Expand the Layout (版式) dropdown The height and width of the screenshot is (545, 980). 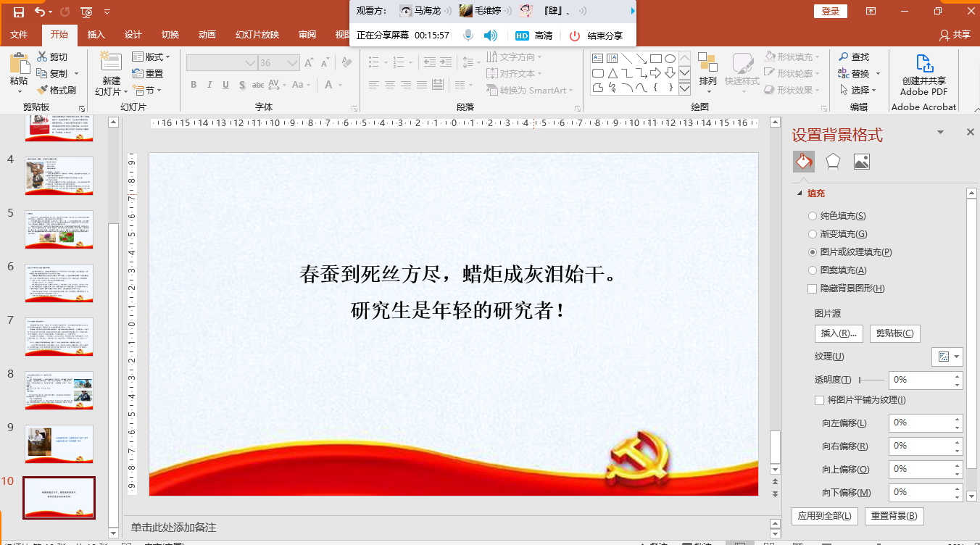click(151, 57)
